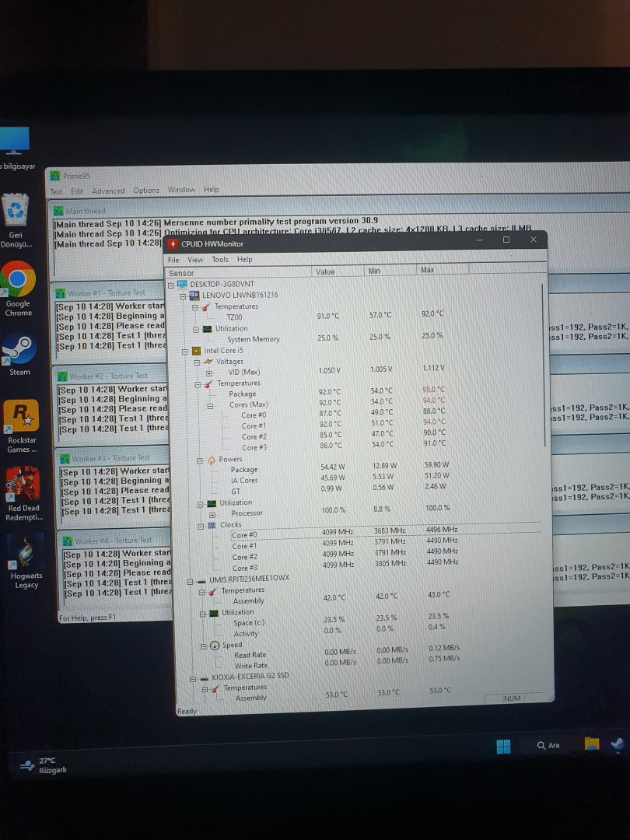The height and width of the screenshot is (840, 630).
Task: Open the Steam desktop shortcut
Action: 19,354
